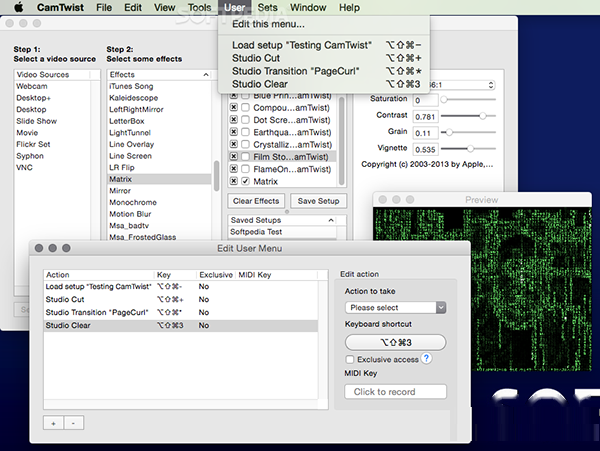This screenshot has height=451, width=600.
Task: Uncheck the Matrix effect checkbox
Action: (246, 181)
